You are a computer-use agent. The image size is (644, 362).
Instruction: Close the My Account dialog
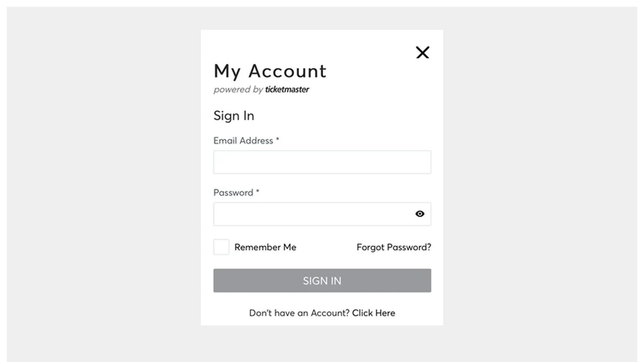tap(422, 53)
